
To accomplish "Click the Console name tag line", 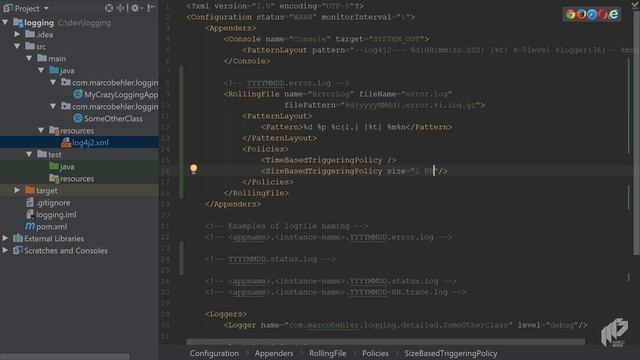I will click(326, 39).
